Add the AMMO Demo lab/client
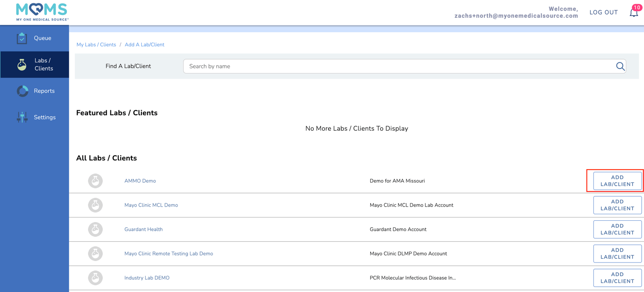The width and height of the screenshot is (644, 292). [x=617, y=181]
